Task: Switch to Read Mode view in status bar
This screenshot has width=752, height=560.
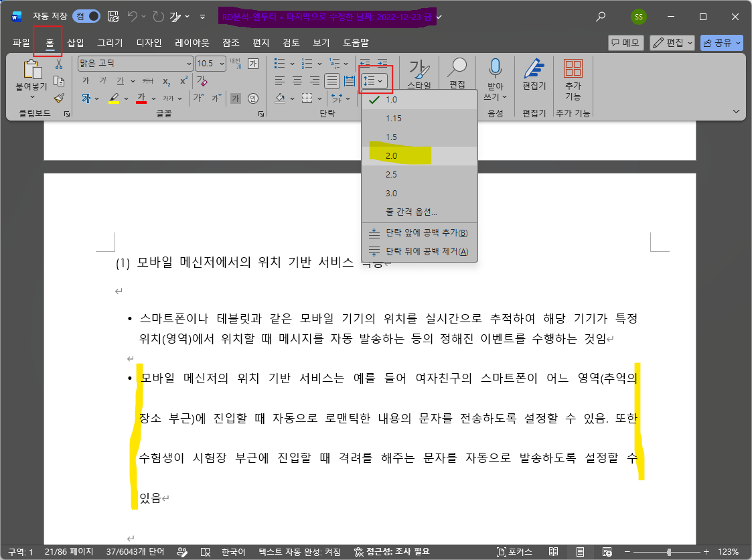Action: point(553,551)
